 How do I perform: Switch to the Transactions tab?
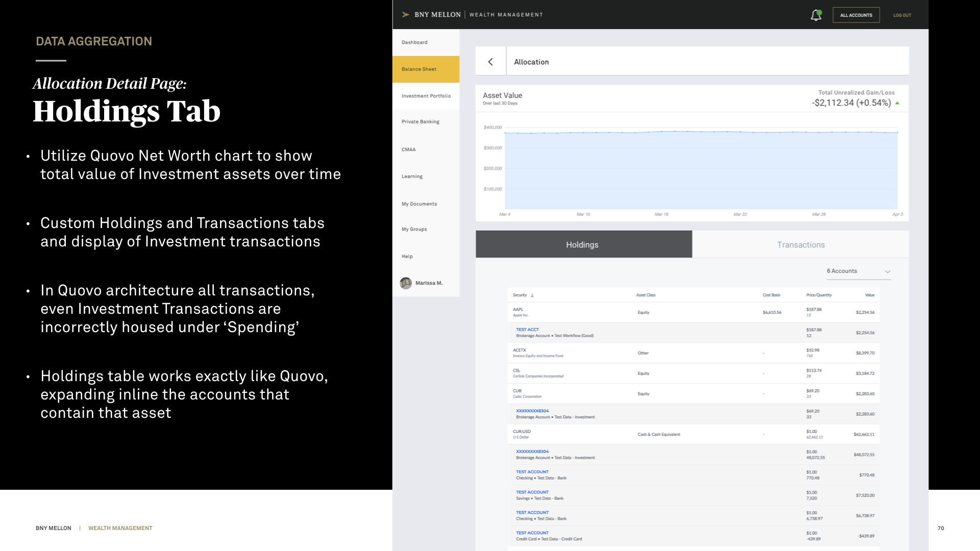click(x=800, y=244)
